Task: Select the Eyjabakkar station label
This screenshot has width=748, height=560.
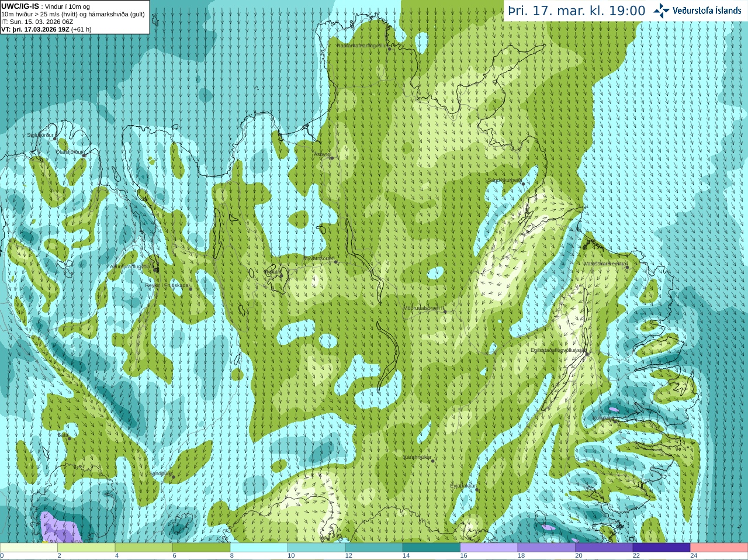Action: [x=463, y=486]
